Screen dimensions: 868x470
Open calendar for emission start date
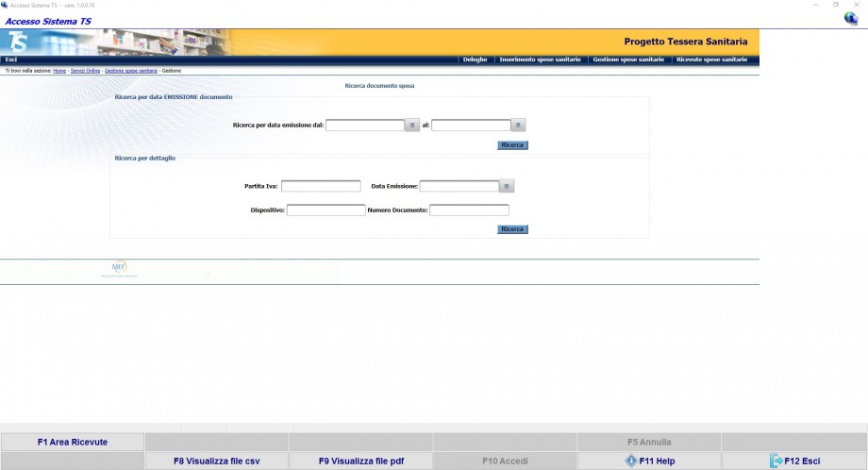pyautogui.click(x=412, y=125)
